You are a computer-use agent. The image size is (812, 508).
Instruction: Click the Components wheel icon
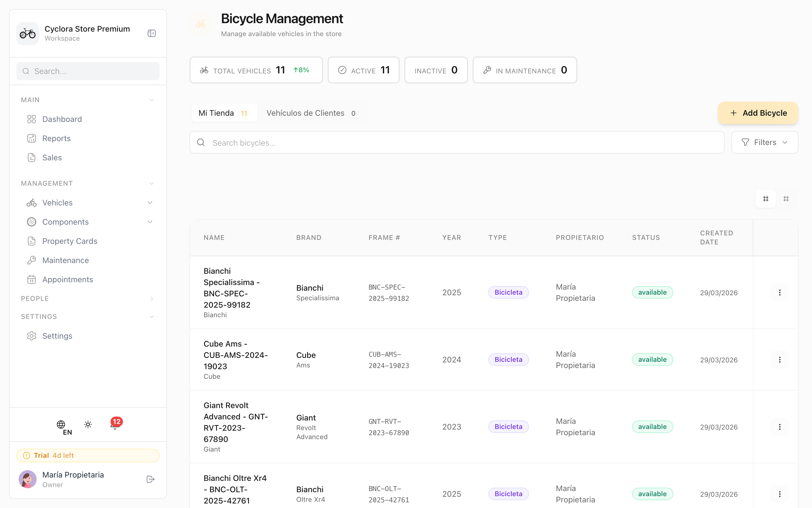[32, 222]
